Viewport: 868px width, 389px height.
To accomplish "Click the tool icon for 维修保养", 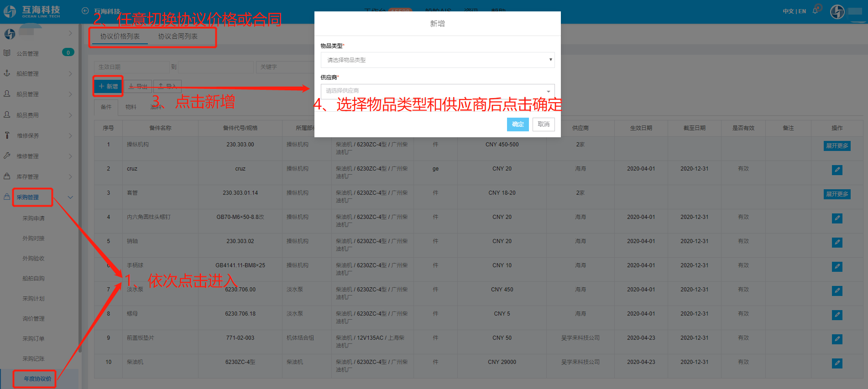I will (x=7, y=135).
